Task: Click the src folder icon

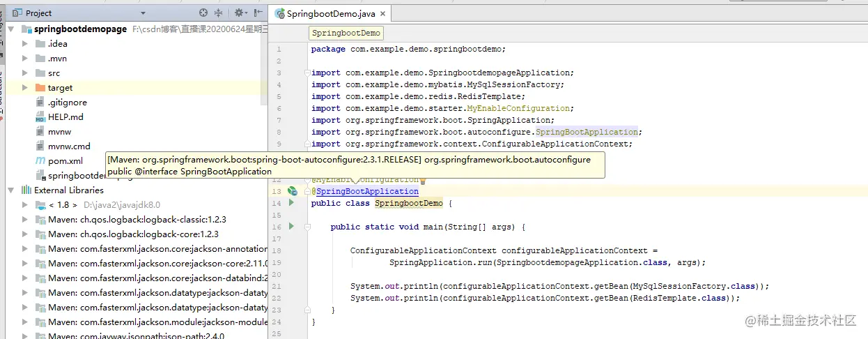Action: point(40,73)
